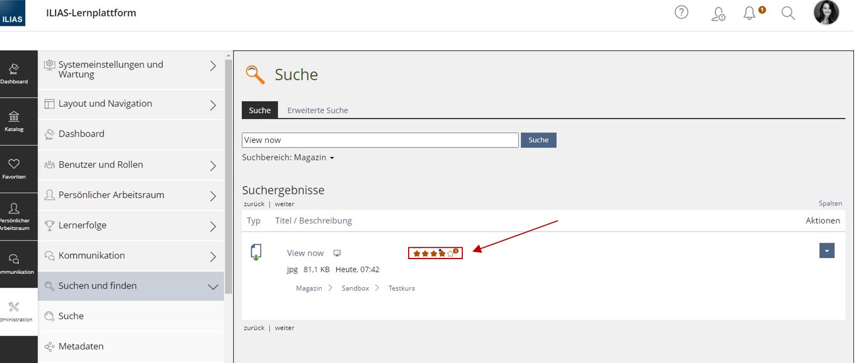The image size is (868, 363).
Task: Click bottom zurück pagination link
Action: point(254,328)
